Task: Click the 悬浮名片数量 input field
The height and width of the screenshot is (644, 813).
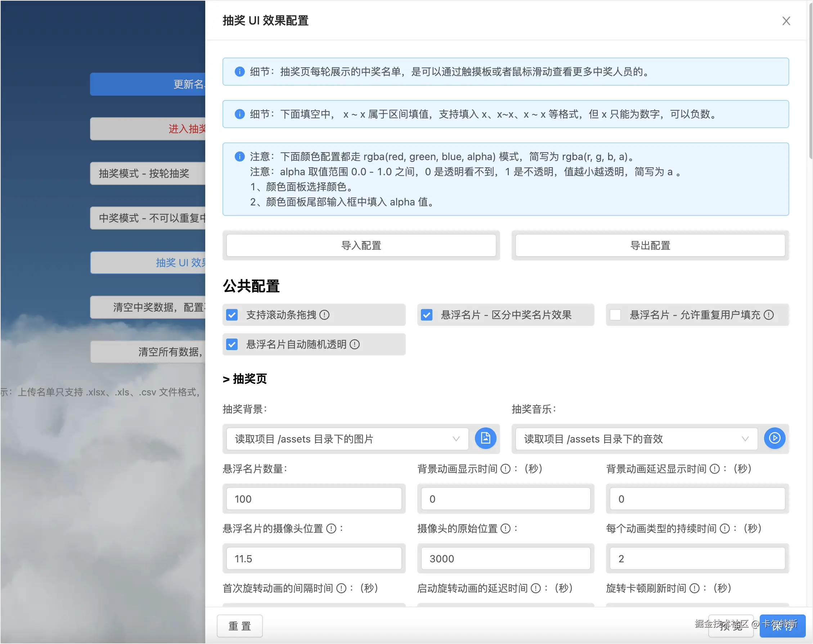Action: click(314, 499)
